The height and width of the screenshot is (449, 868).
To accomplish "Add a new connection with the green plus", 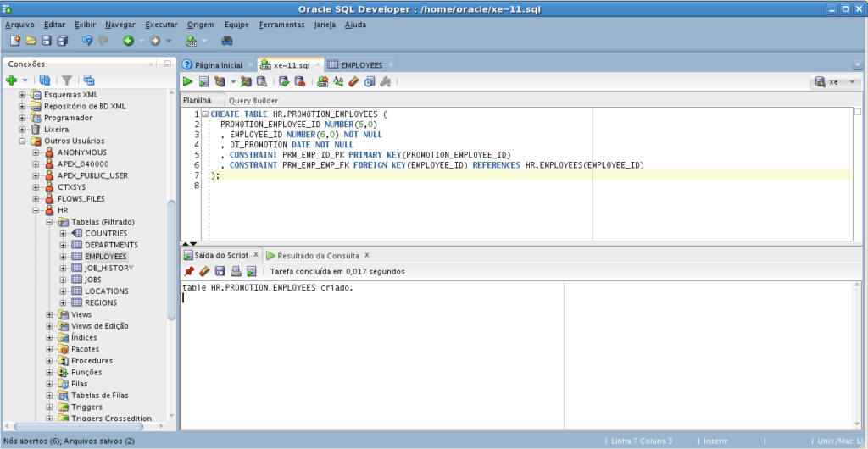I will (x=12, y=80).
